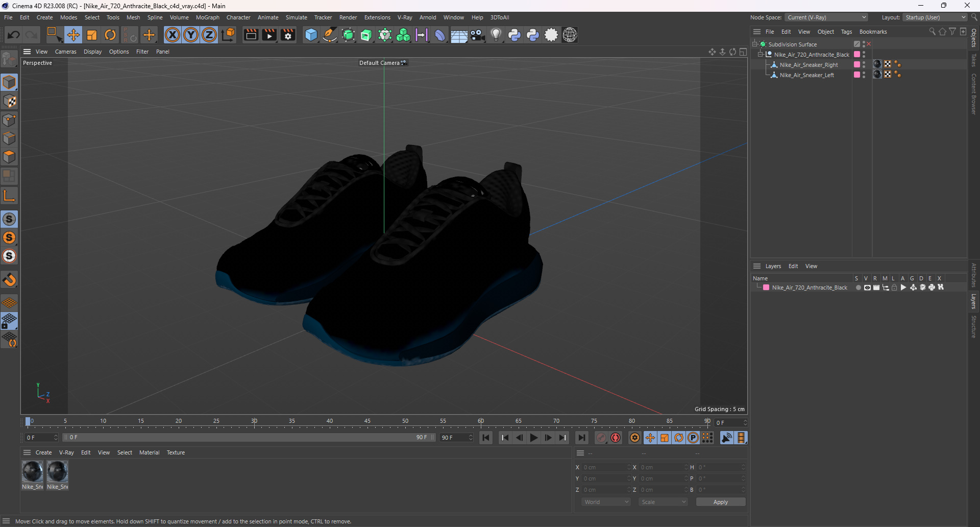Click the Undo arrow icon
The height and width of the screenshot is (527, 980).
[x=14, y=35]
